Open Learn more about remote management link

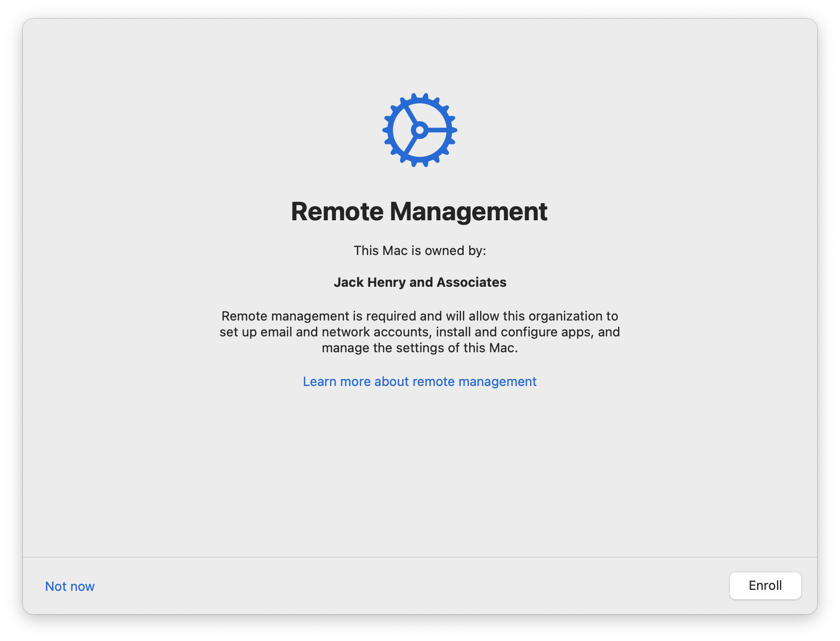pyautogui.click(x=420, y=382)
